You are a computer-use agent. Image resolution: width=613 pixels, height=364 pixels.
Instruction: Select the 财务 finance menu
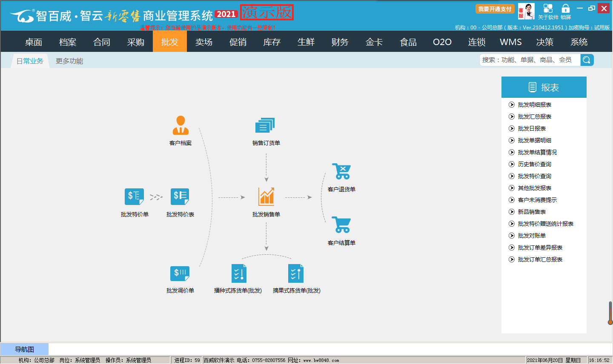click(x=340, y=42)
